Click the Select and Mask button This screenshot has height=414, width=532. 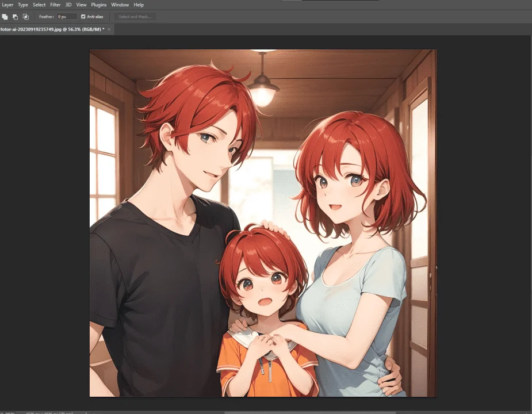[x=135, y=17]
